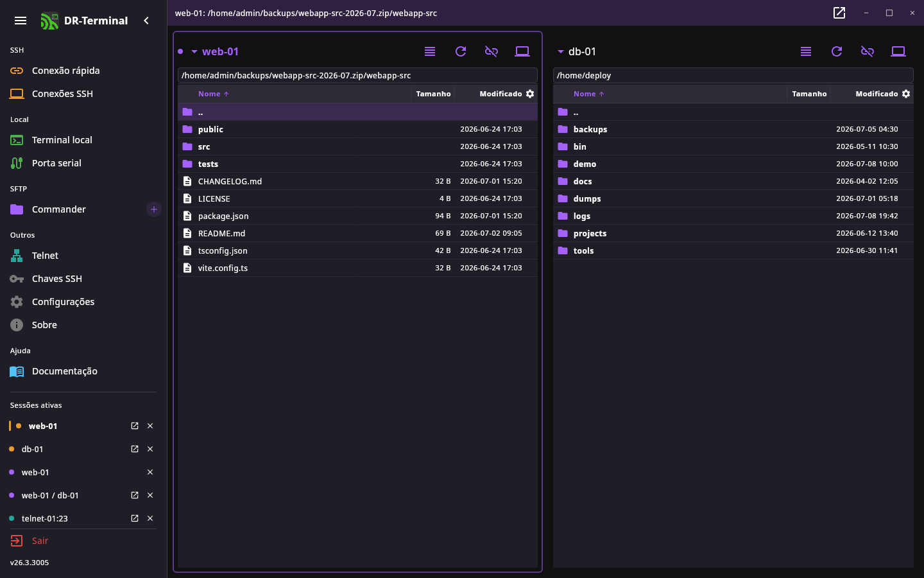The width and height of the screenshot is (924, 578).
Task: Select the public folder
Action: click(x=357, y=129)
